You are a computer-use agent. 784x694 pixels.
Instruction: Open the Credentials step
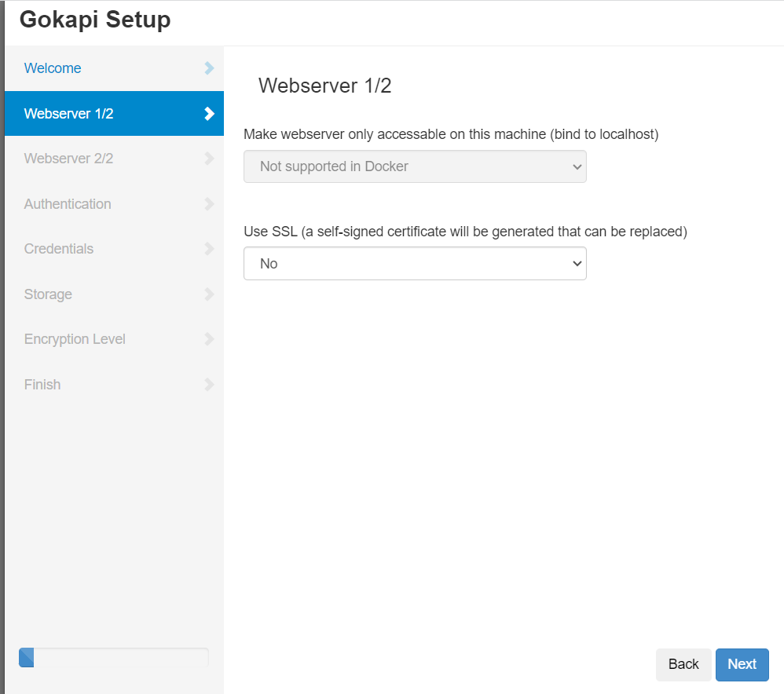click(x=114, y=249)
